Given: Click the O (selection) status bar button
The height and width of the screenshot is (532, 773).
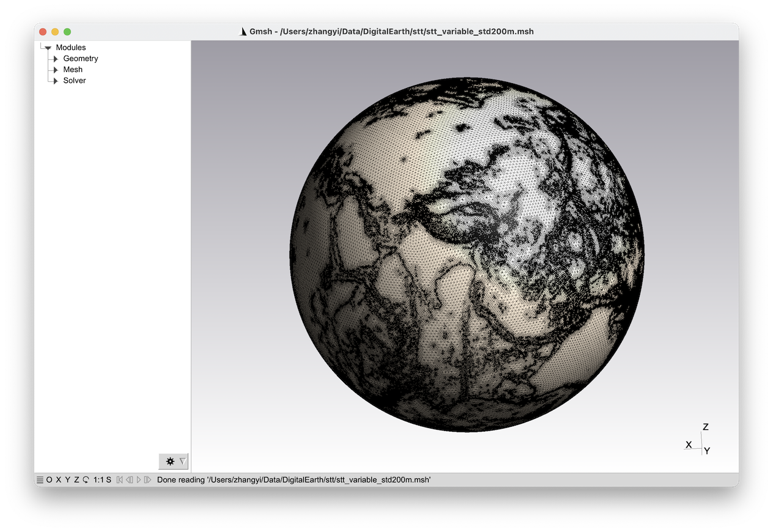Looking at the screenshot, I should (x=50, y=480).
